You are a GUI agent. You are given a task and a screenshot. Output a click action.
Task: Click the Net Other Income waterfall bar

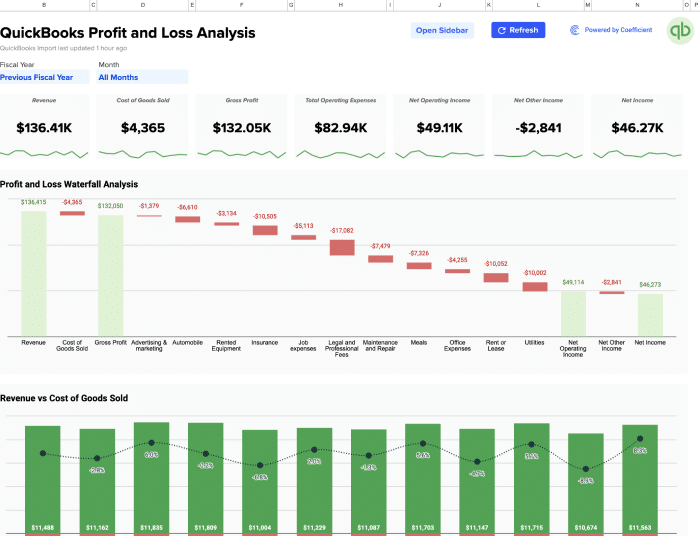612,293
